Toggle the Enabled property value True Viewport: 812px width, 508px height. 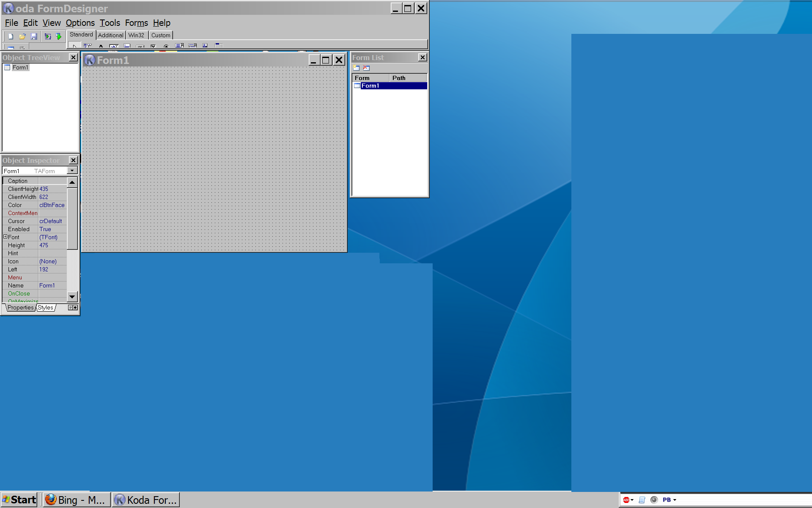[x=52, y=229]
